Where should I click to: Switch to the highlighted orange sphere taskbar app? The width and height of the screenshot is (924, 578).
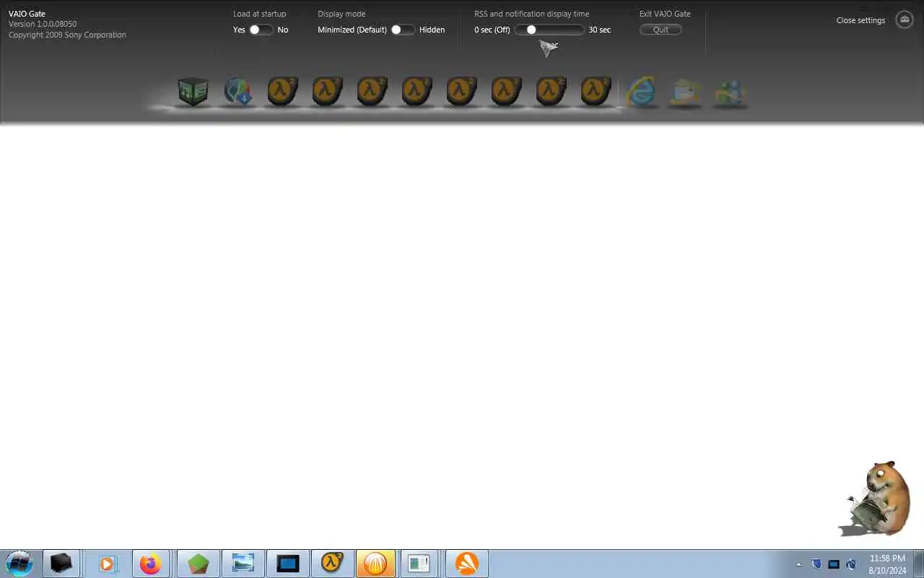point(376,564)
